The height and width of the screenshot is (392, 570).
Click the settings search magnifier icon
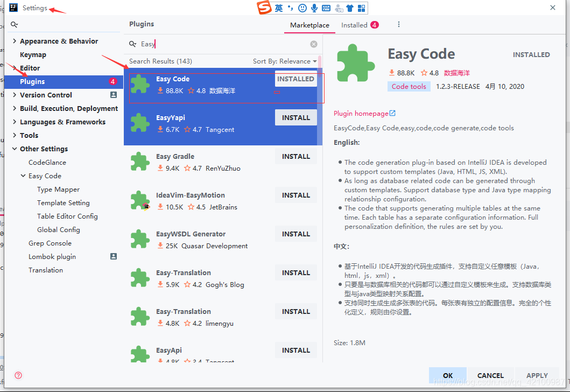pos(14,25)
